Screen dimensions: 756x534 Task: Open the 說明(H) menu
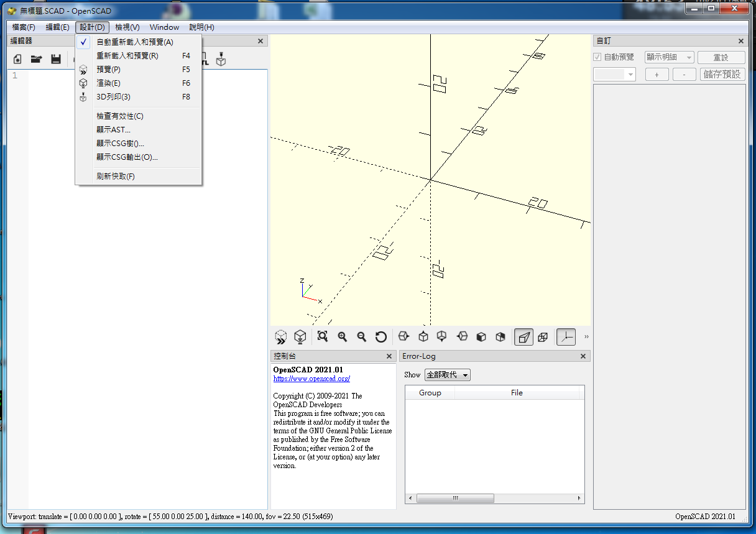click(x=202, y=27)
